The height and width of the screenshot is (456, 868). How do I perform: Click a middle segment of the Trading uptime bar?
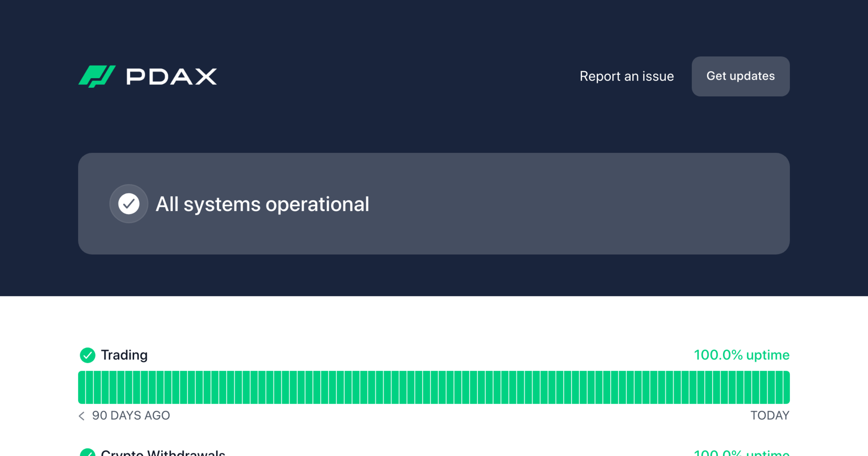[x=434, y=387]
